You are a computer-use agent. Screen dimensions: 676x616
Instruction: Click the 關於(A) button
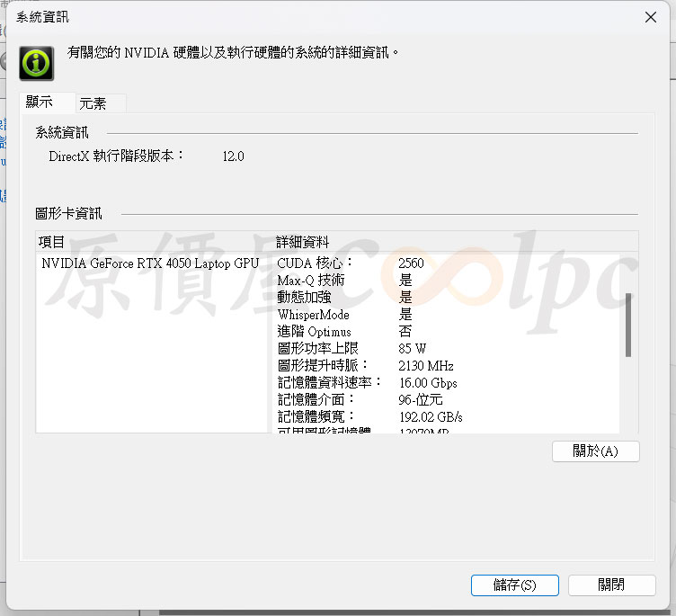595,451
